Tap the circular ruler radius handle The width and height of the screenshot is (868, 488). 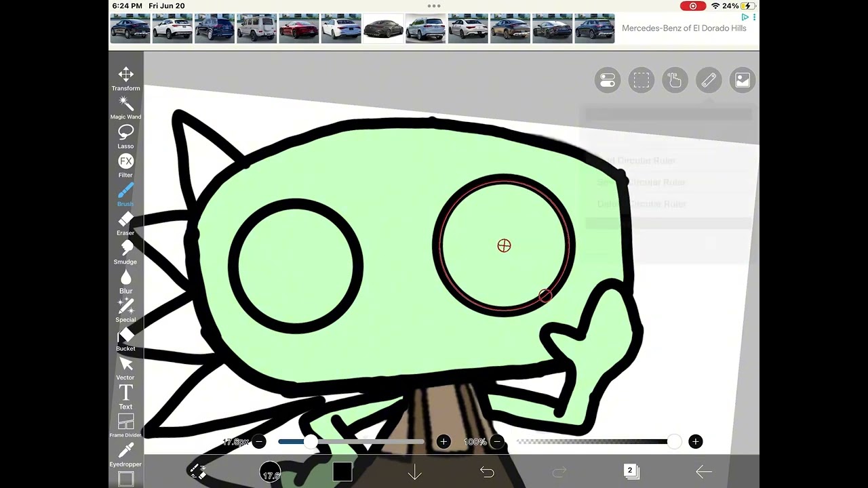pos(546,296)
